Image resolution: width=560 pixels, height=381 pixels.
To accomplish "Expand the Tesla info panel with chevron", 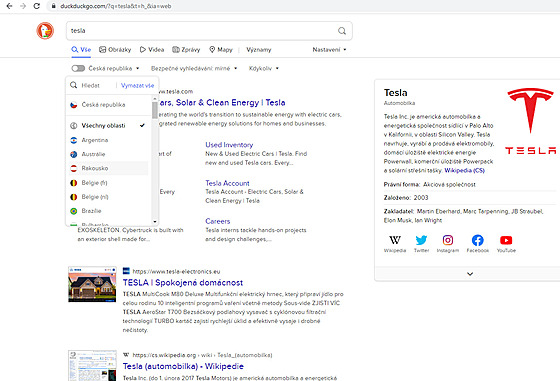I will (470, 274).
